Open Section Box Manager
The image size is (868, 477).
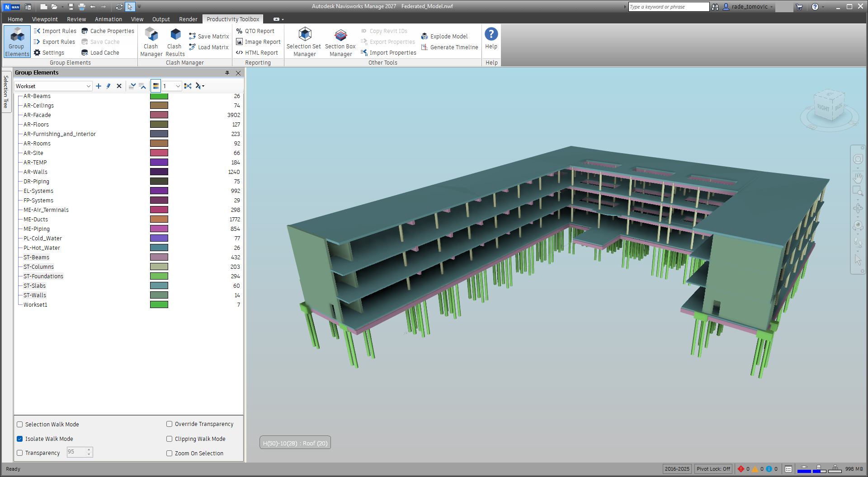coord(340,42)
